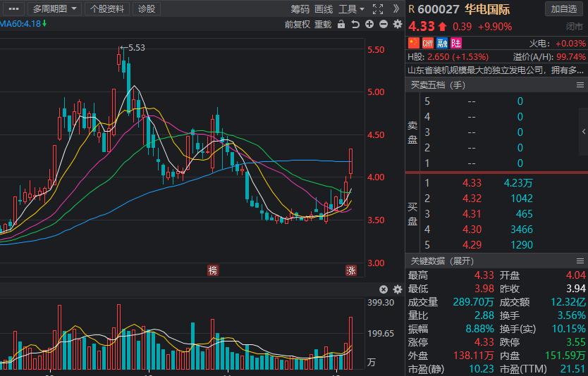
Task: Open the 个股资料 tab
Action: point(107,9)
